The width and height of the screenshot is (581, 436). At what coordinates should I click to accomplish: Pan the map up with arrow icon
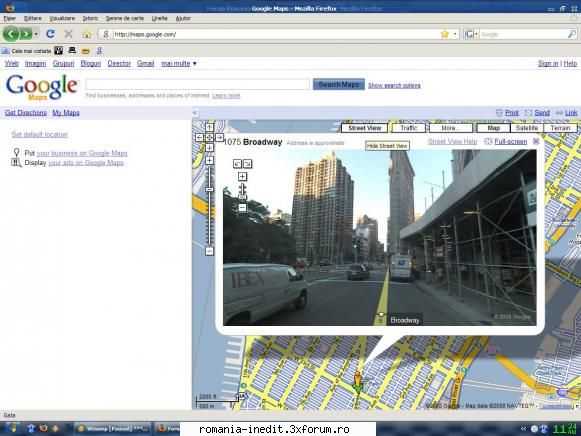(209, 127)
